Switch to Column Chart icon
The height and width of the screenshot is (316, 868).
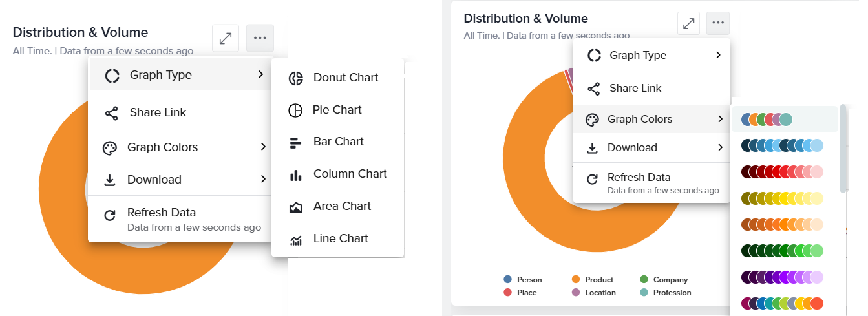coord(296,174)
